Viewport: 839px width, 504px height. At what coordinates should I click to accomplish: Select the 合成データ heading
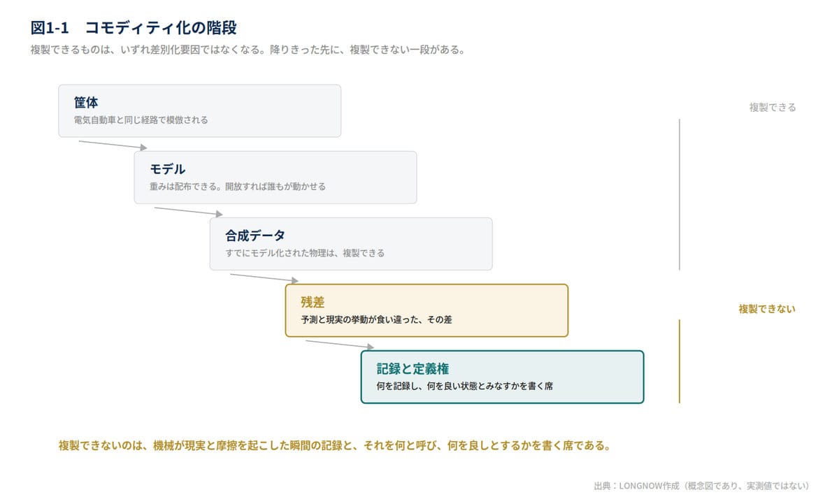pos(255,236)
